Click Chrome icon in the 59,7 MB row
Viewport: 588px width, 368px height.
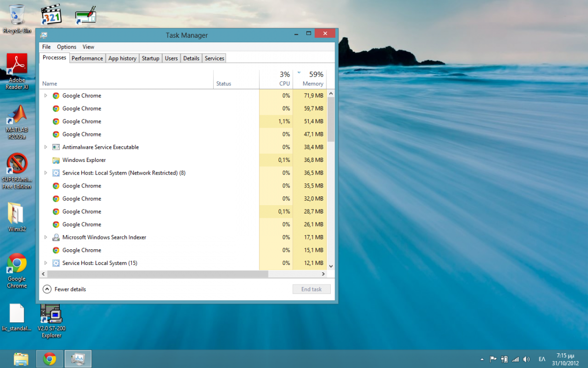[56, 108]
